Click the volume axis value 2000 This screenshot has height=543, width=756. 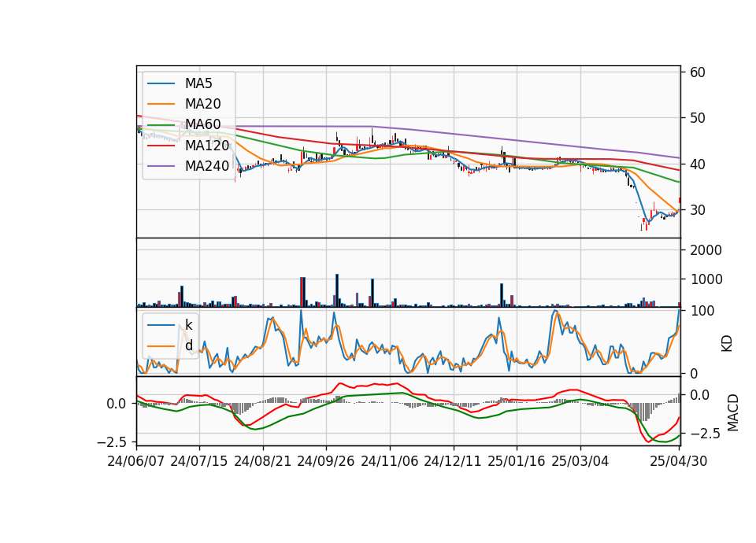[x=706, y=250]
